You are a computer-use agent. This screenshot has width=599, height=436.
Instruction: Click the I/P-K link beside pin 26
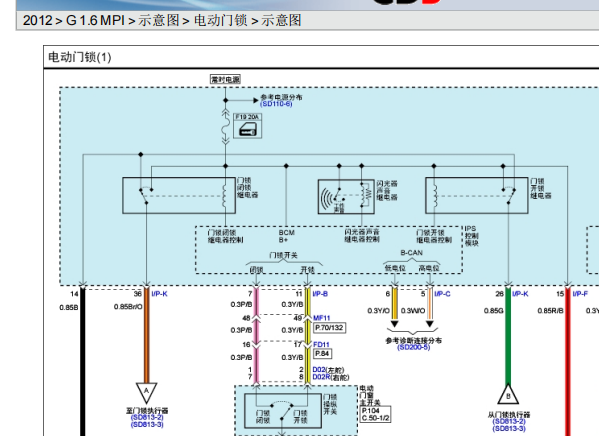point(520,293)
